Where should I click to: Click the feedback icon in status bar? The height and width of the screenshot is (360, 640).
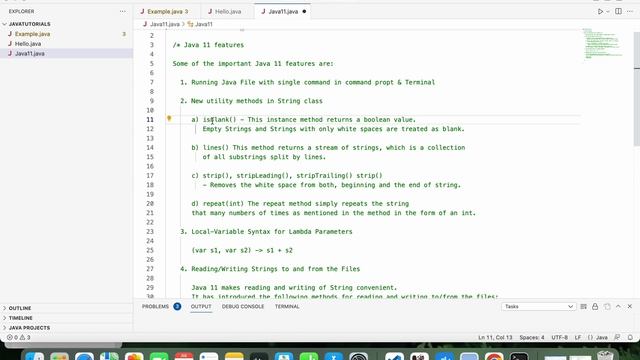[x=617, y=338]
